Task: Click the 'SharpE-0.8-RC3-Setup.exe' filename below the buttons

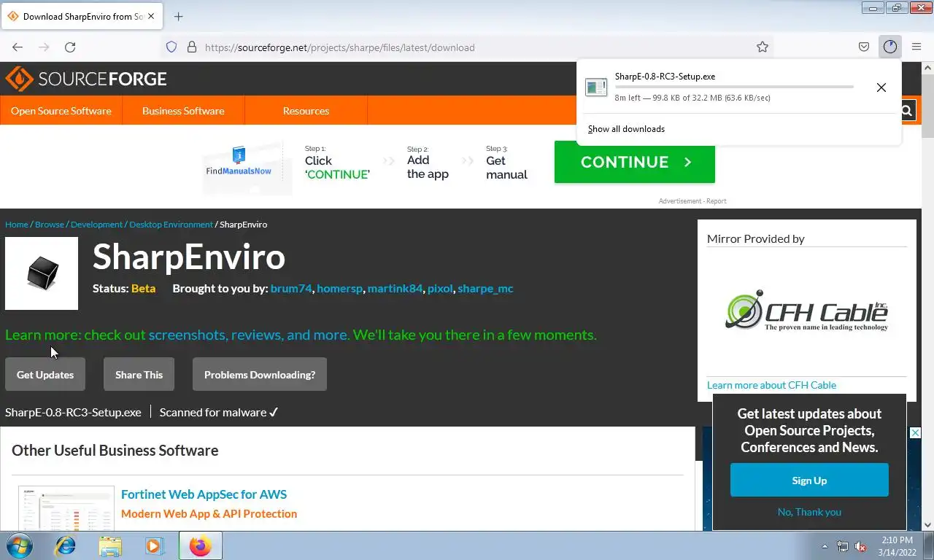Action: pyautogui.click(x=73, y=413)
